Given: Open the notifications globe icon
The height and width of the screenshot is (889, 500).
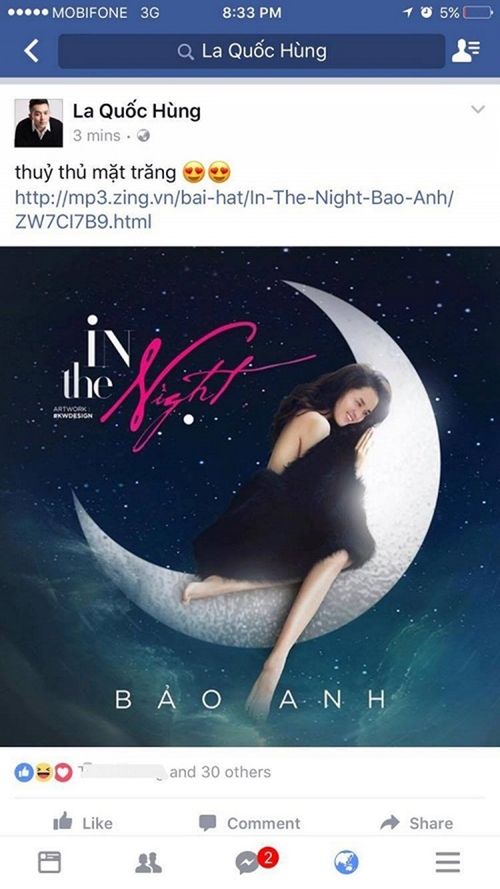Looking at the screenshot, I should click(346, 863).
